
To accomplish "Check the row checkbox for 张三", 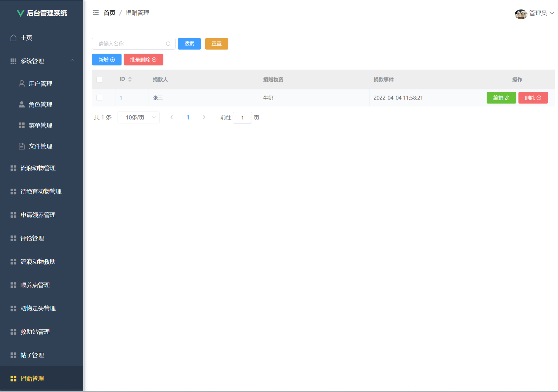I will pos(99,98).
